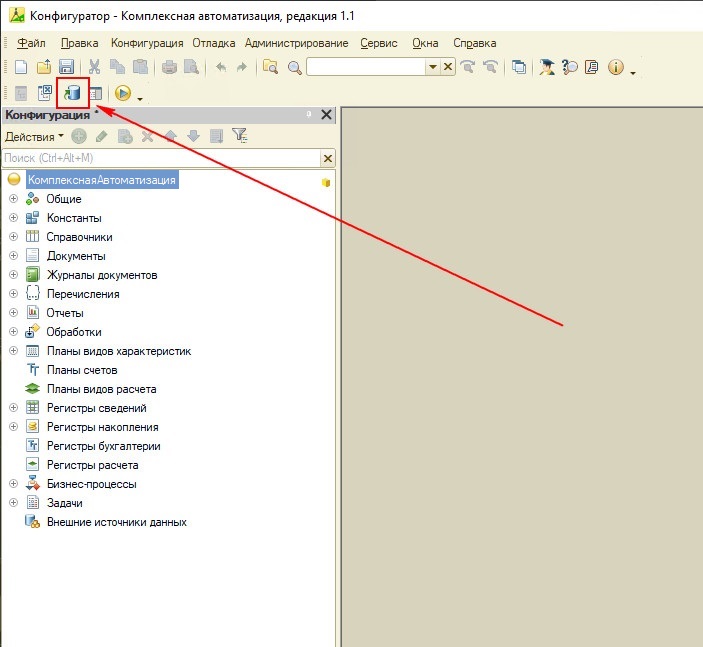The image size is (703, 647).
Task: Open the Справка menu
Action: (474, 43)
